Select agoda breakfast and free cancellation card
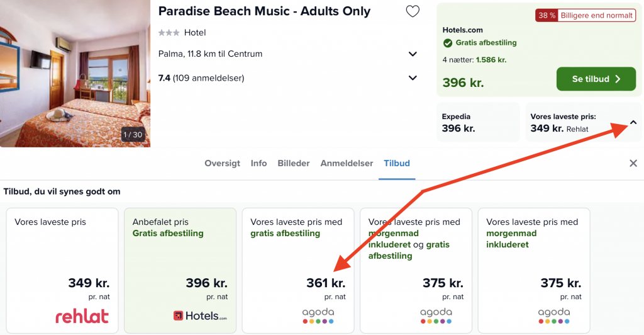Viewport: 644px width, 335px height. tap(416, 271)
